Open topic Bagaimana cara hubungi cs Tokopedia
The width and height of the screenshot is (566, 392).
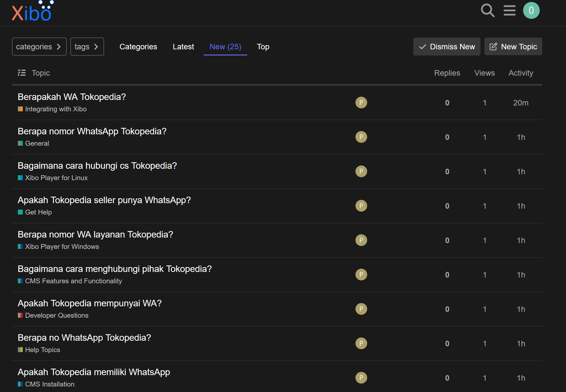97,166
